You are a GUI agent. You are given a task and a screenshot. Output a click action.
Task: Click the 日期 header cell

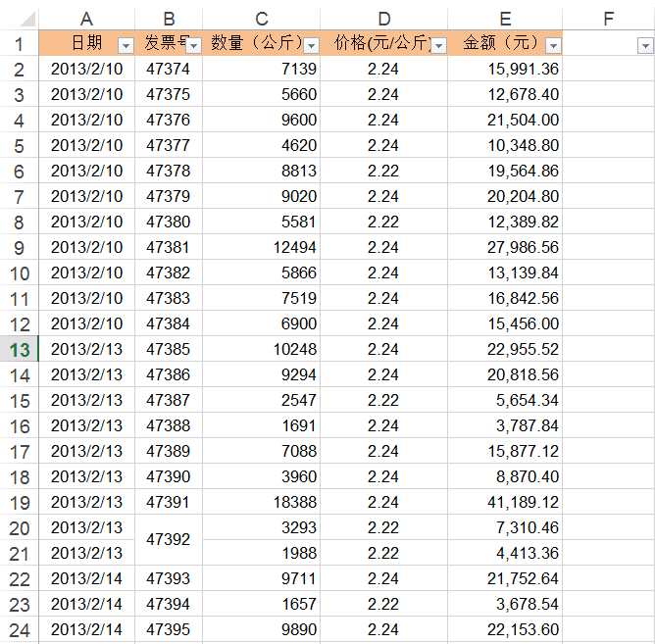86,43
